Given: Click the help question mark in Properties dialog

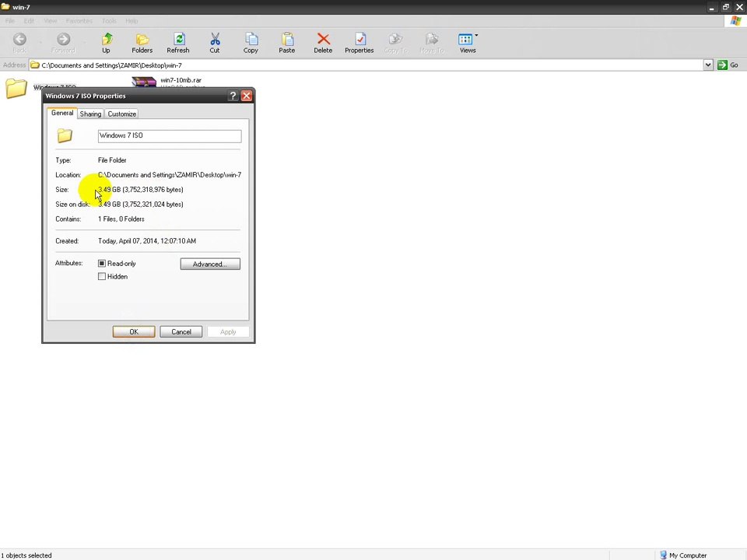Looking at the screenshot, I should coord(233,96).
